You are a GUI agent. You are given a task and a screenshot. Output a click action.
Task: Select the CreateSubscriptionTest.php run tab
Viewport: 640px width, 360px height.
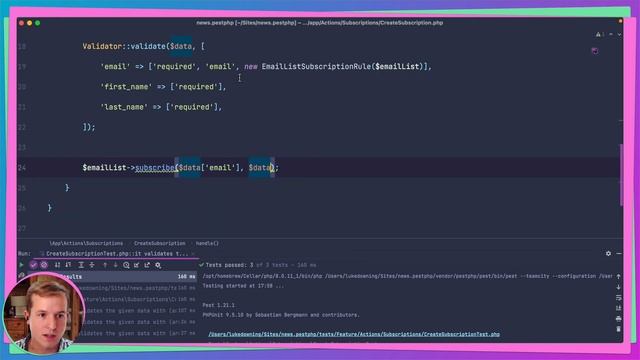point(117,253)
